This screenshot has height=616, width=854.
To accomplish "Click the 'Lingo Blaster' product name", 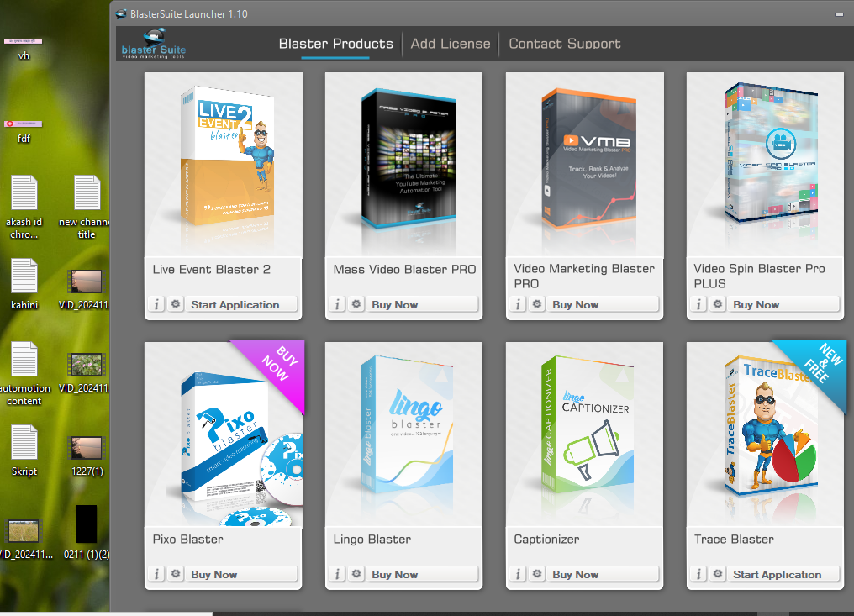I will coord(372,540).
